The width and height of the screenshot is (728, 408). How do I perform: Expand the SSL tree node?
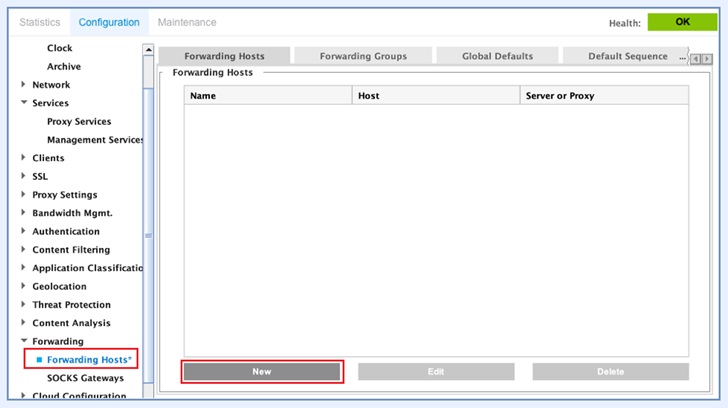23,176
